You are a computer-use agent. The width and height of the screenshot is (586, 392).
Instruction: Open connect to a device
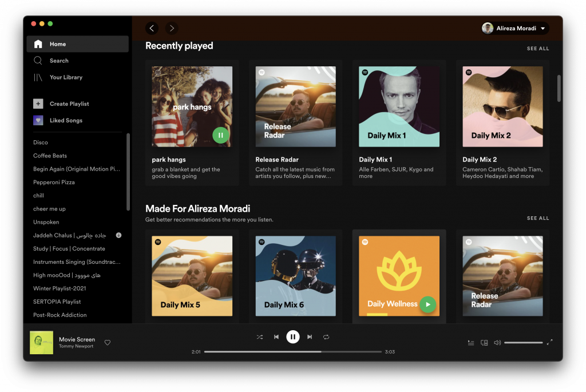(484, 343)
